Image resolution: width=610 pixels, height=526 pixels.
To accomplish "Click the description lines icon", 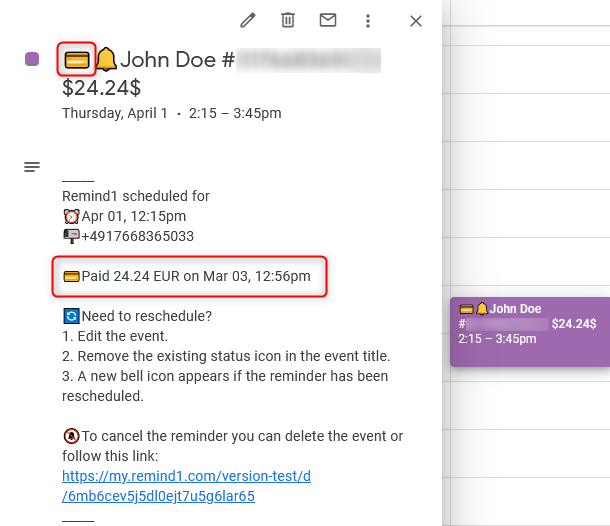I will (32, 167).
